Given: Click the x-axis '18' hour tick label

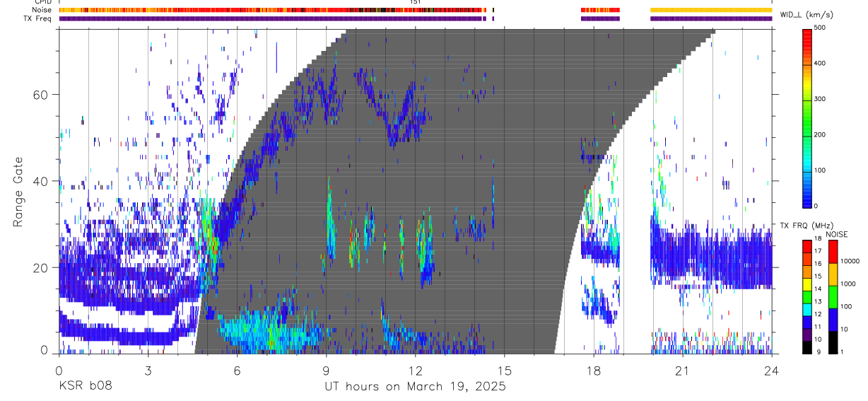Looking at the screenshot, I should click(x=594, y=371).
